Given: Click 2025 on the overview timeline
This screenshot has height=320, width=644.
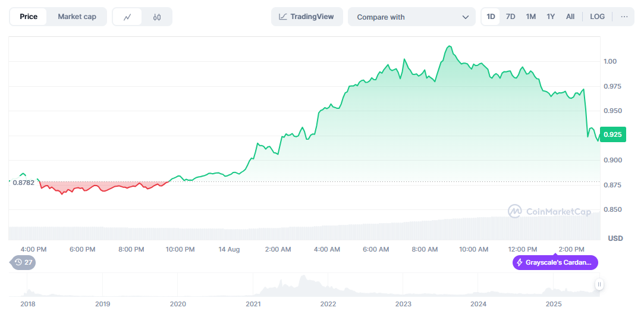Looking at the screenshot, I should click(553, 305).
